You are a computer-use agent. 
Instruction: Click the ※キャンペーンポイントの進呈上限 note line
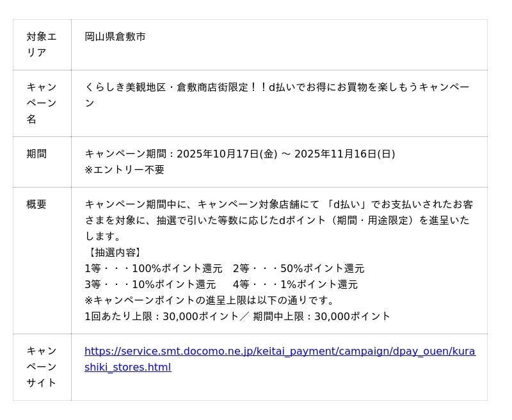click(x=210, y=300)
